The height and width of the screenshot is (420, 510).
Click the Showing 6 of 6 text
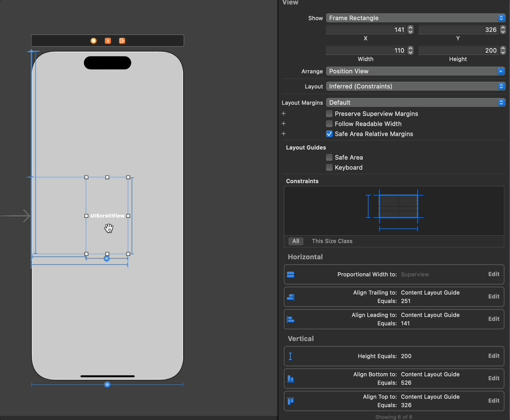[393, 417]
